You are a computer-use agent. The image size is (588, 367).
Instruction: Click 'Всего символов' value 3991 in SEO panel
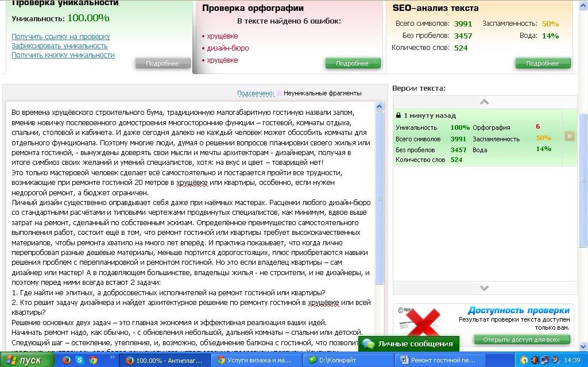[x=463, y=24]
